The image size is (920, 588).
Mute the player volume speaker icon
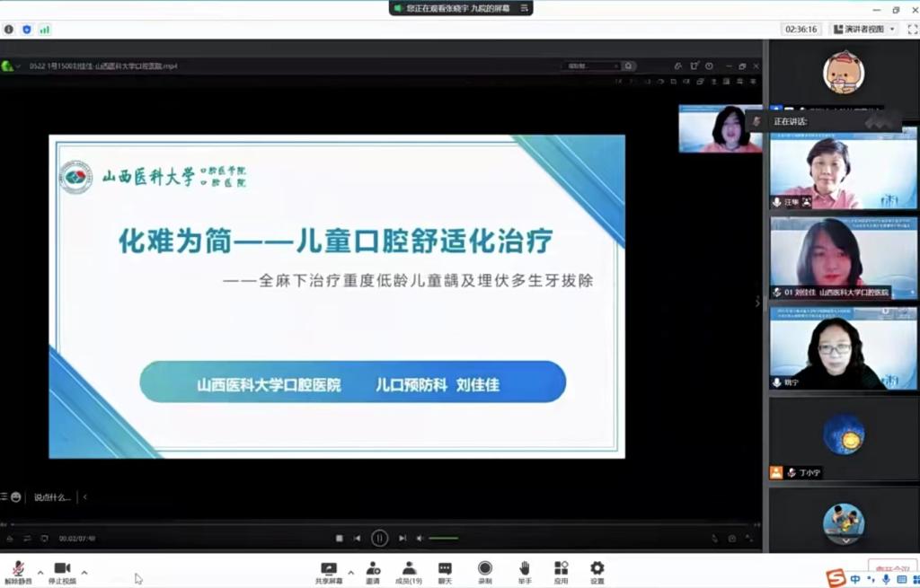[x=420, y=538]
